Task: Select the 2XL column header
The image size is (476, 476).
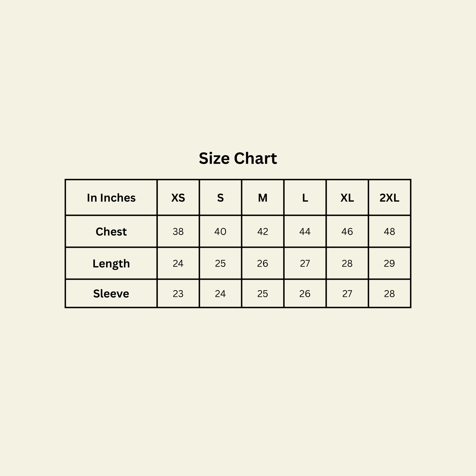Action: click(389, 198)
